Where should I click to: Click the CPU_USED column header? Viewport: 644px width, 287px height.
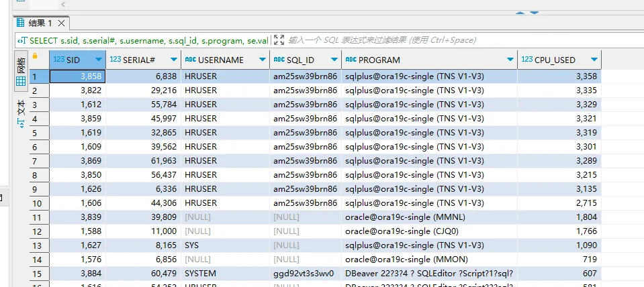[x=559, y=60]
